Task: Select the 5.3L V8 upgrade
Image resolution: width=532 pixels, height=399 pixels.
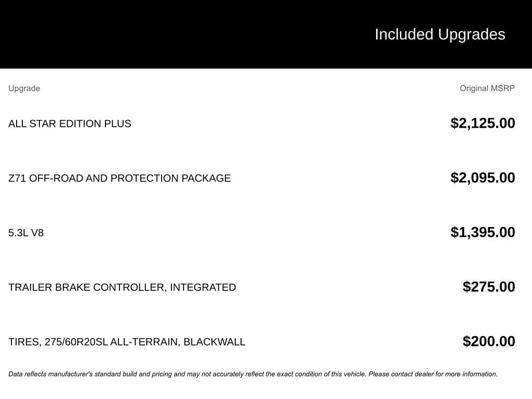Action: click(x=26, y=233)
